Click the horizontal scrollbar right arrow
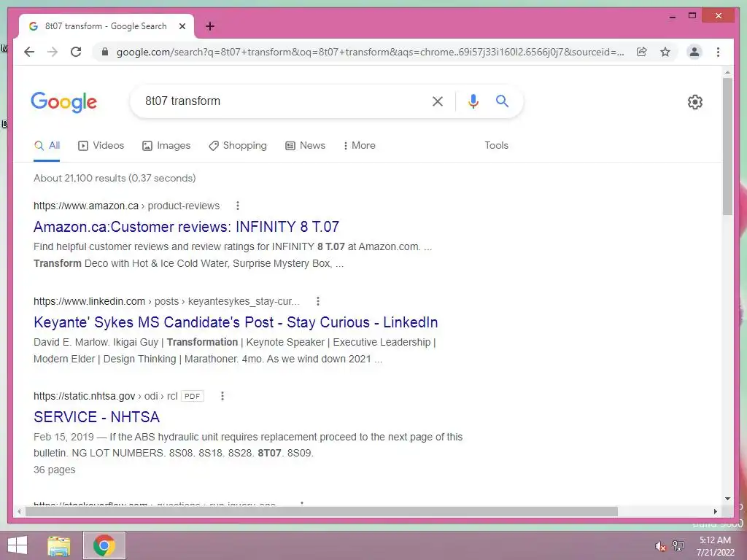Viewport: 747px width, 560px height. (715, 511)
